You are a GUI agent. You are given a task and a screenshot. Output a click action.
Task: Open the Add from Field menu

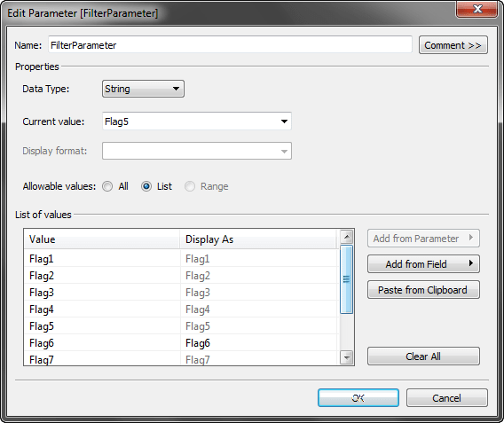pyautogui.click(x=423, y=264)
